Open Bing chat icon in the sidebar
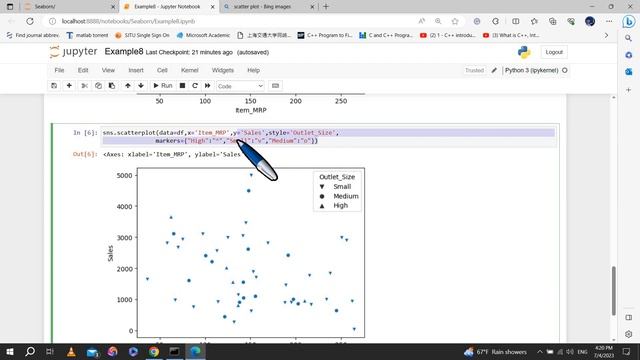This screenshot has width=640, height=360. click(x=629, y=21)
